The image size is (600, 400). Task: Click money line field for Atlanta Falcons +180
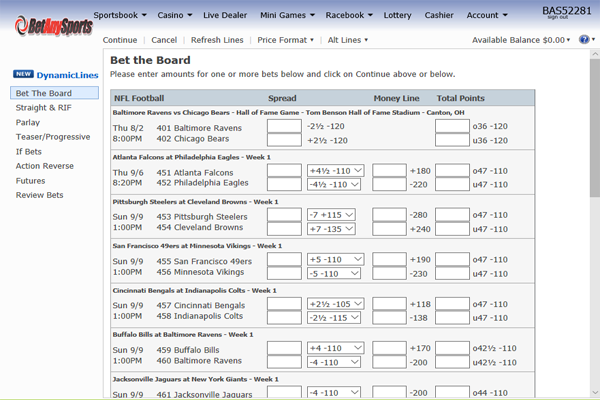[389, 170]
